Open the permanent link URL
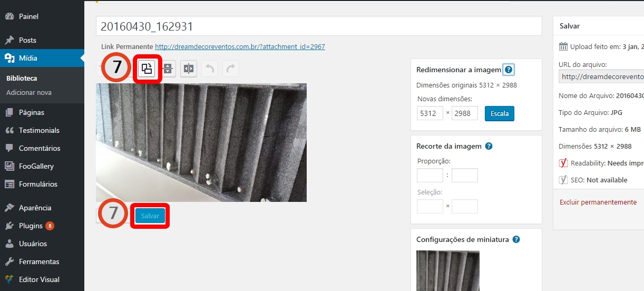 coord(240,46)
